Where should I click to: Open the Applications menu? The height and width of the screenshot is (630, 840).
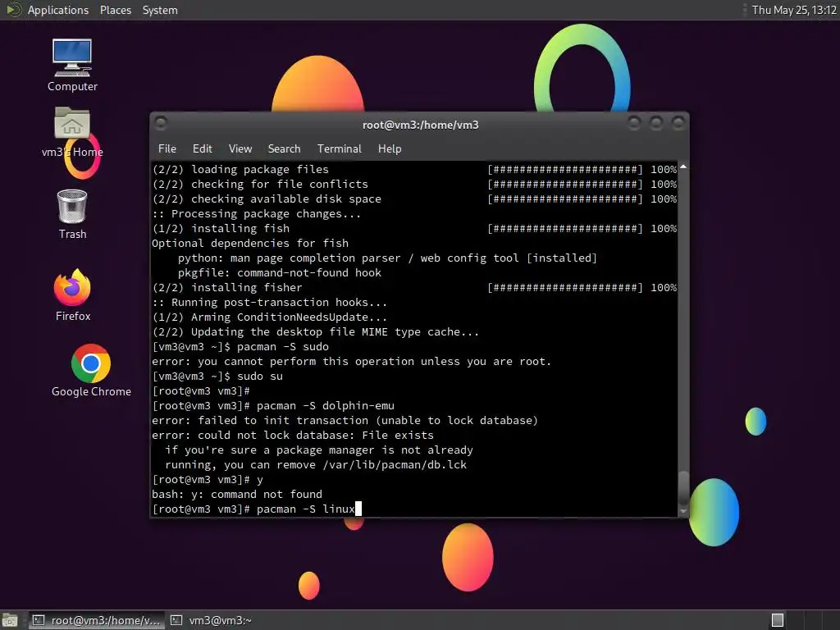(x=58, y=10)
